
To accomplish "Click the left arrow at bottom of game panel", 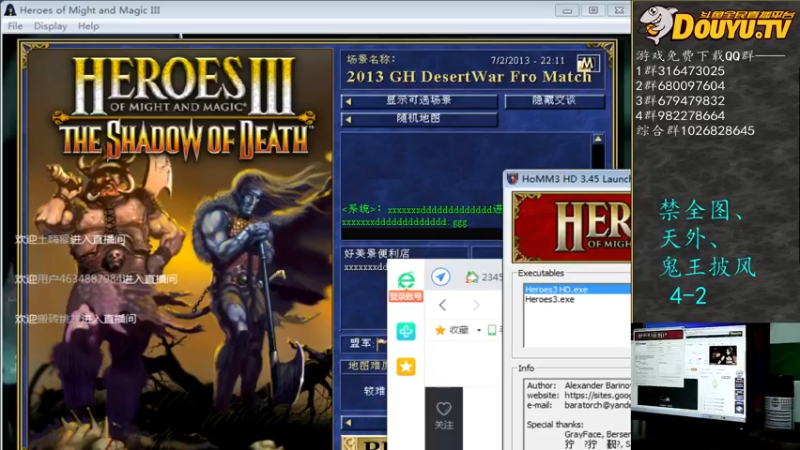I will 348,422.
